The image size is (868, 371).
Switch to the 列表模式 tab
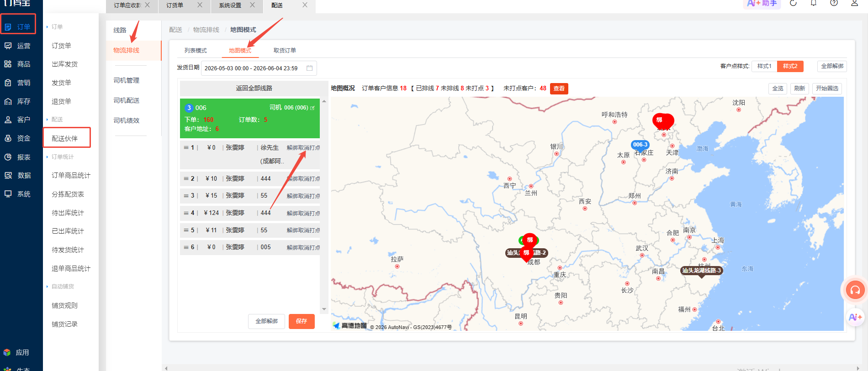[196, 50]
